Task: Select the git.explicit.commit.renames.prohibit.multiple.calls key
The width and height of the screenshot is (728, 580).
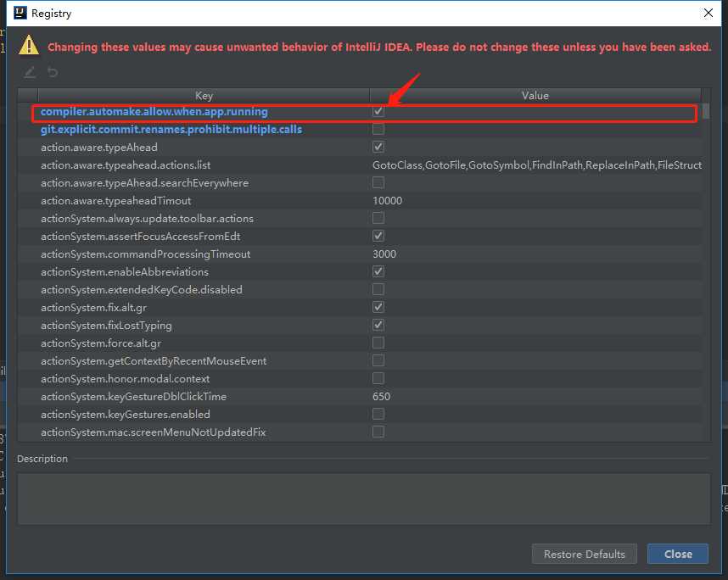Action: pyautogui.click(x=171, y=130)
